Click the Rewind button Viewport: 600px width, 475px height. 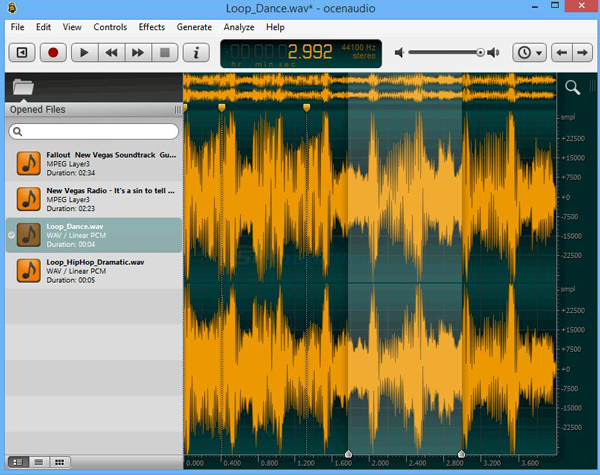pos(111,52)
